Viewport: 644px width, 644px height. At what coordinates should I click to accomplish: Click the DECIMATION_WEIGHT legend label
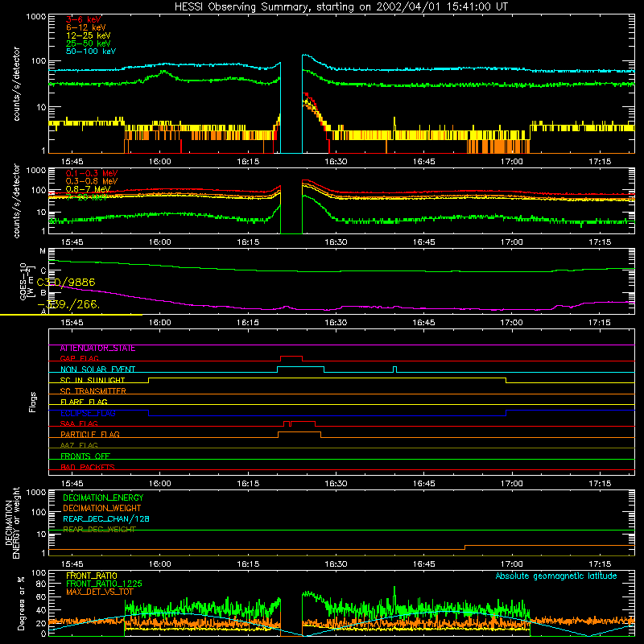[102, 509]
